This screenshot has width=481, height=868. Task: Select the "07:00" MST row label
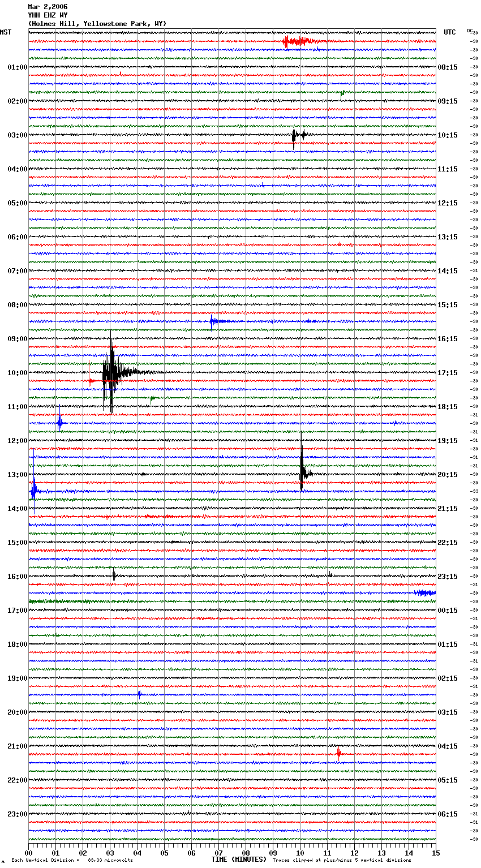point(18,271)
